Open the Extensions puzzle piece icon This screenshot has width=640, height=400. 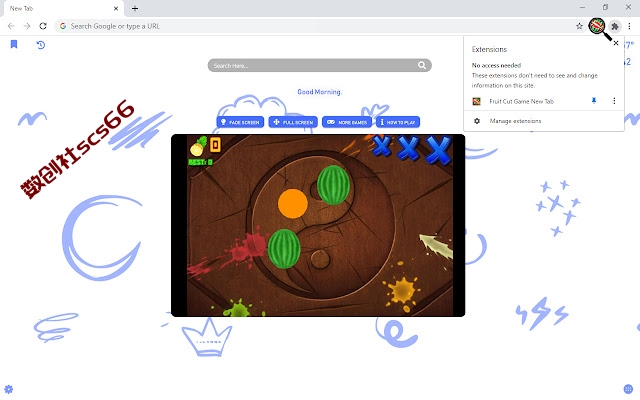click(615, 26)
